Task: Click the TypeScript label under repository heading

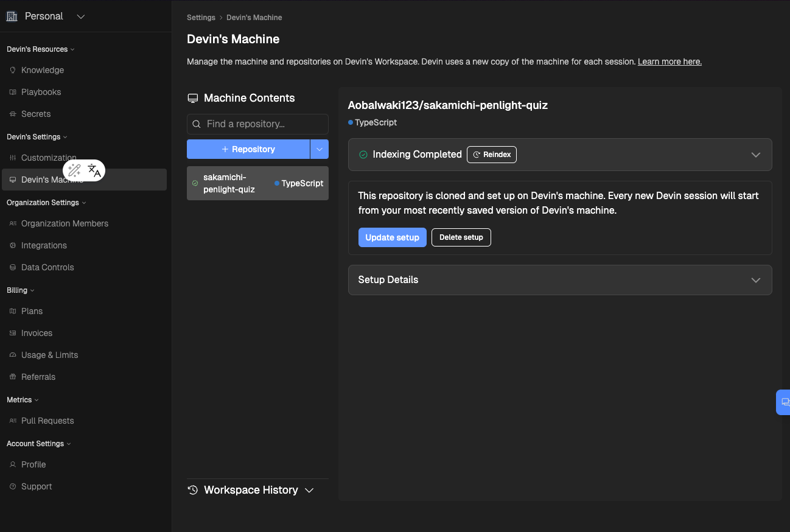Action: coord(376,122)
